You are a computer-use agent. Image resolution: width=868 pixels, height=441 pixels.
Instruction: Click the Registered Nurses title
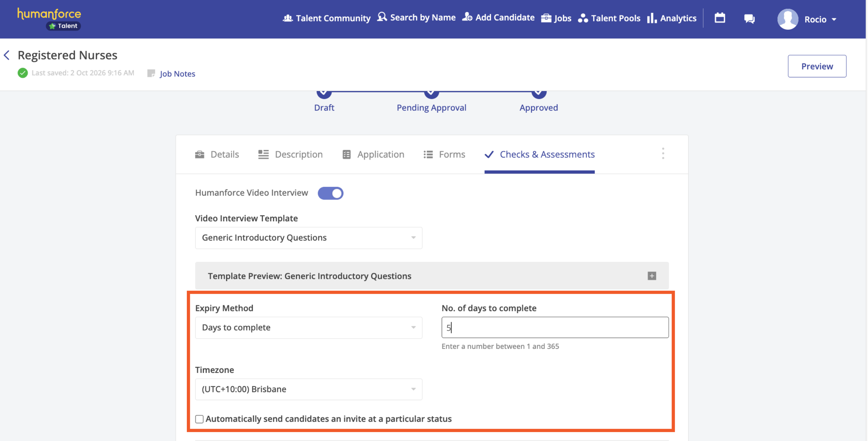pyautogui.click(x=67, y=55)
